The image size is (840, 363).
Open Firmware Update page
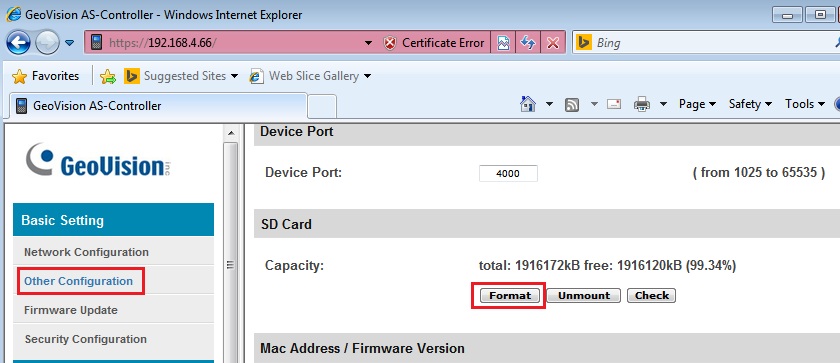click(71, 310)
